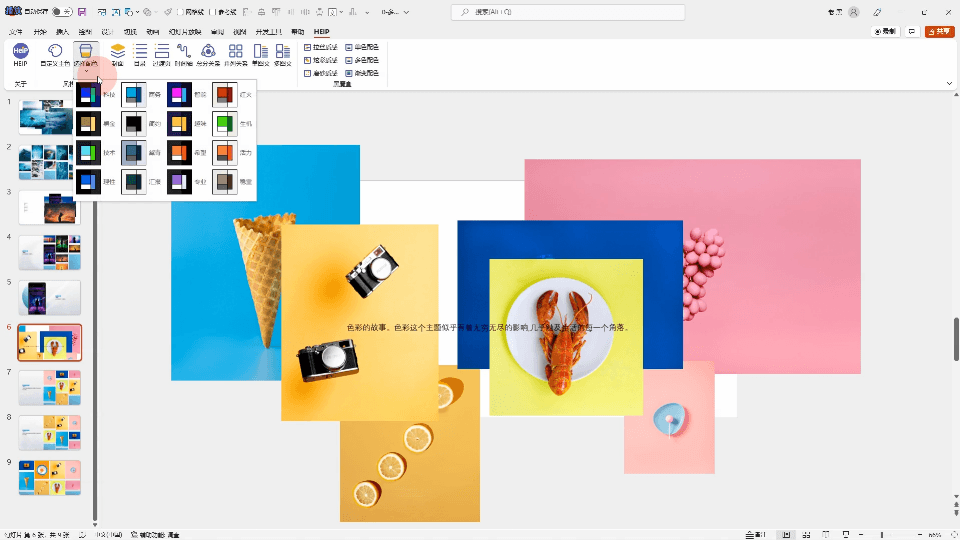Select the solid black white-background scheme swatch
This screenshot has height=540, width=960.
(x=133, y=123)
